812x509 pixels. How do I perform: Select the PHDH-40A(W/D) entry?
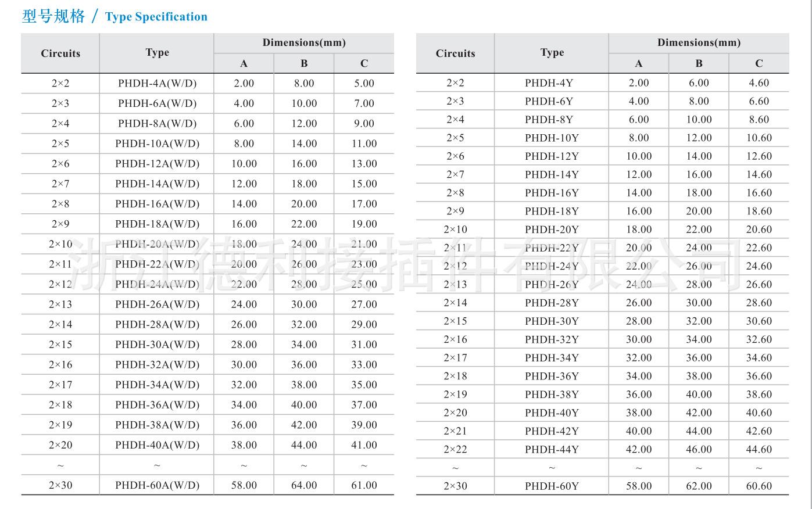[157, 445]
